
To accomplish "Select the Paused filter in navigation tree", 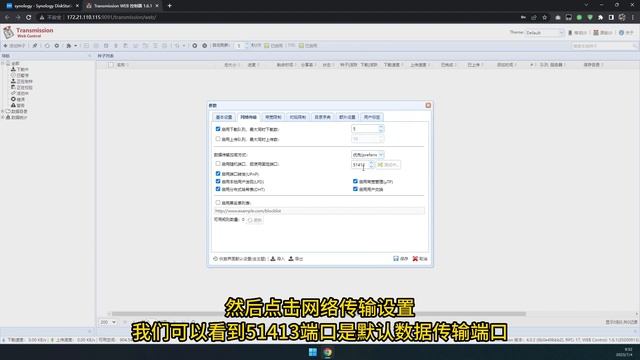I will tap(20, 76).
